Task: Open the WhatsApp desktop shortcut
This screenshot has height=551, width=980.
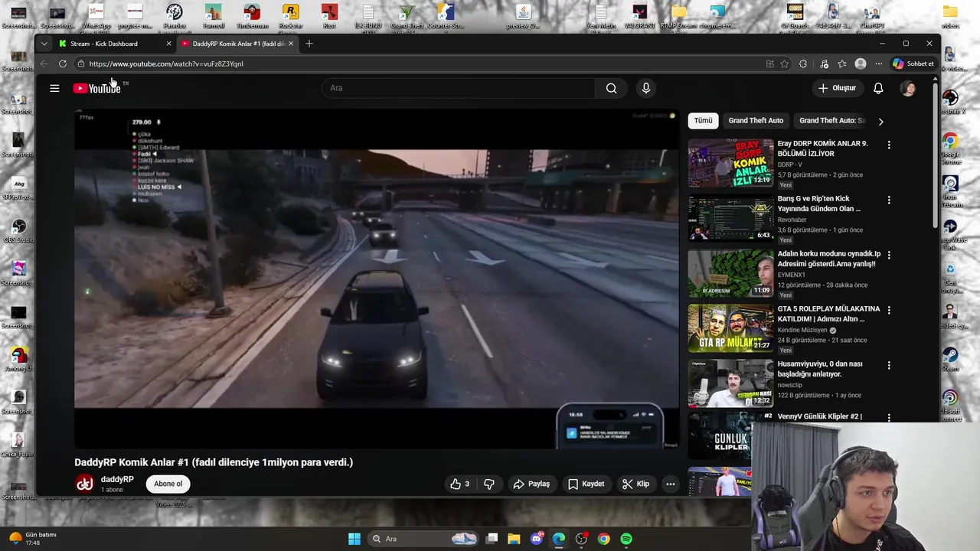Action: pos(96,16)
